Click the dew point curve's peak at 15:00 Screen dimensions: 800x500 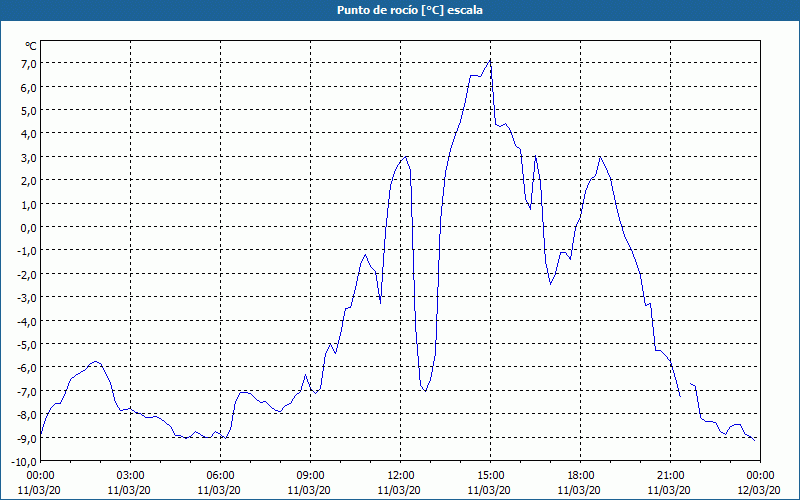pyautogui.click(x=490, y=60)
